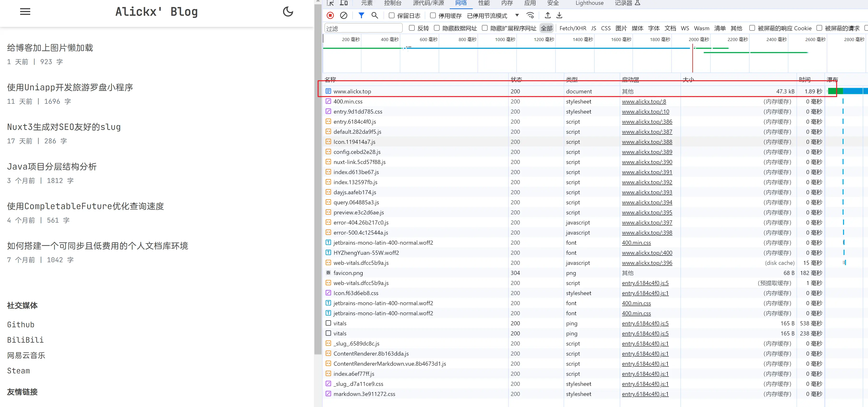Select the 全部 filter button

coord(547,28)
